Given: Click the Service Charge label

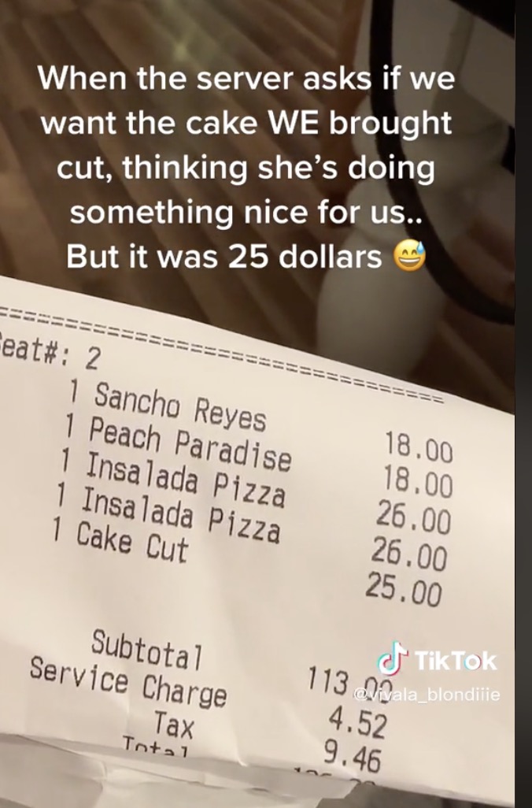Looking at the screenshot, I should point(127,682).
